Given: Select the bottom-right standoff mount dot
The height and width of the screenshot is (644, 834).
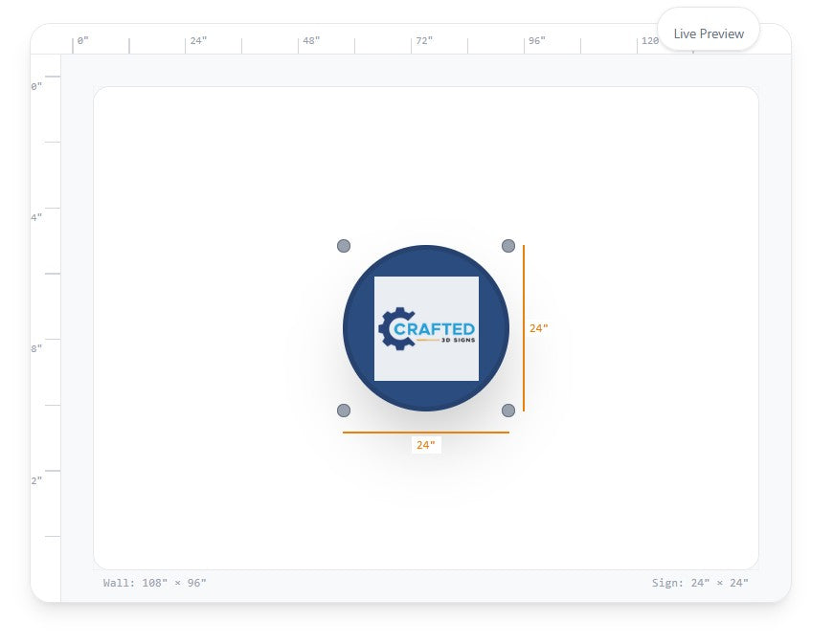Looking at the screenshot, I should 507,411.
